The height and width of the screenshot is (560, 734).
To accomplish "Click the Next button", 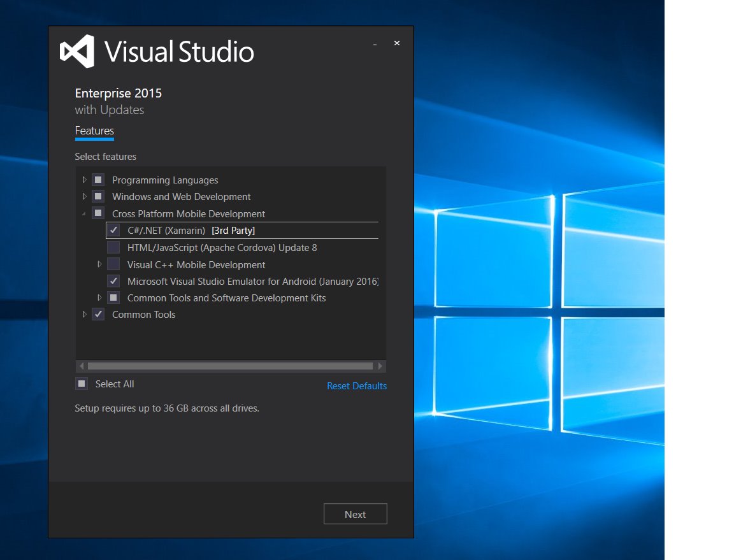I will (356, 514).
